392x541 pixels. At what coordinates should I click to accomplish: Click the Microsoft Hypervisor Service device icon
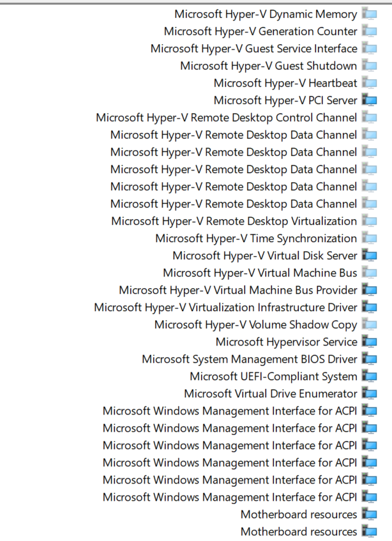[369, 341]
